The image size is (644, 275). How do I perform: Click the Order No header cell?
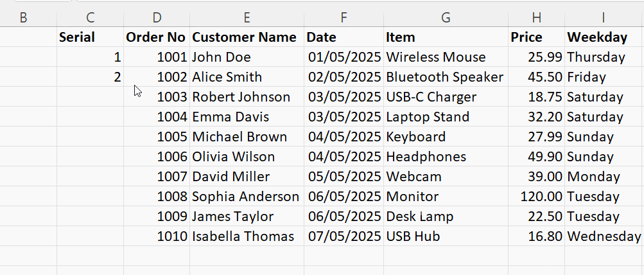pyautogui.click(x=156, y=37)
